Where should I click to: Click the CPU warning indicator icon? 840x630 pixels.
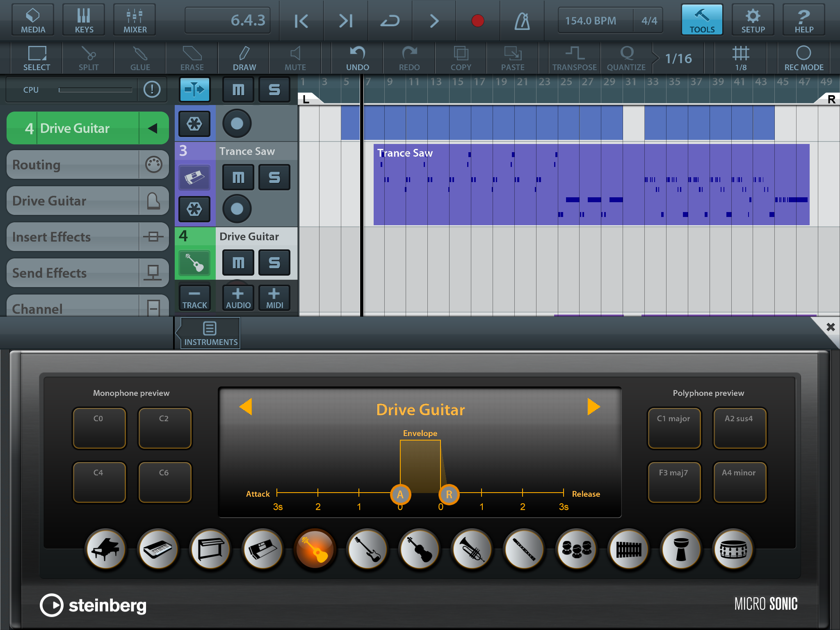[x=152, y=89]
